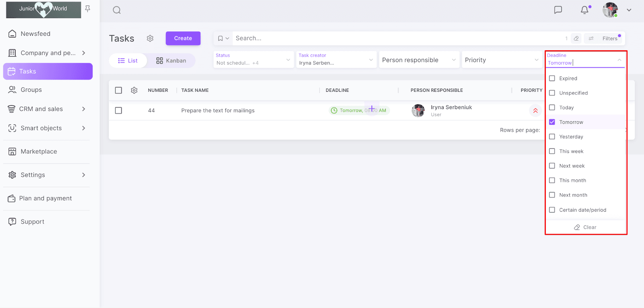Image resolution: width=644 pixels, height=308 pixels.
Task: Click the table column settings gear icon
Action: point(134,90)
